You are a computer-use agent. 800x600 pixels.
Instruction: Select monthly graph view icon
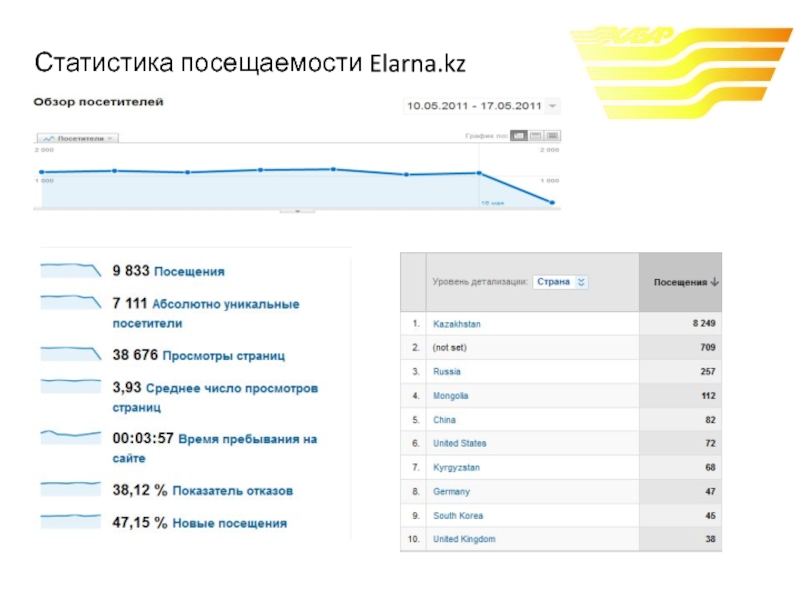[x=553, y=136]
